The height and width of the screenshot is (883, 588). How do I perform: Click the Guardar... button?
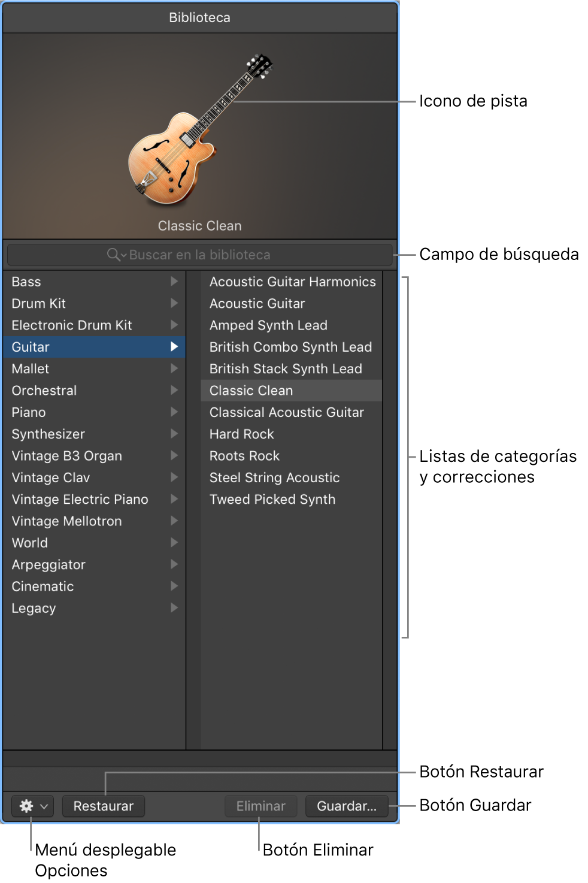point(347,806)
